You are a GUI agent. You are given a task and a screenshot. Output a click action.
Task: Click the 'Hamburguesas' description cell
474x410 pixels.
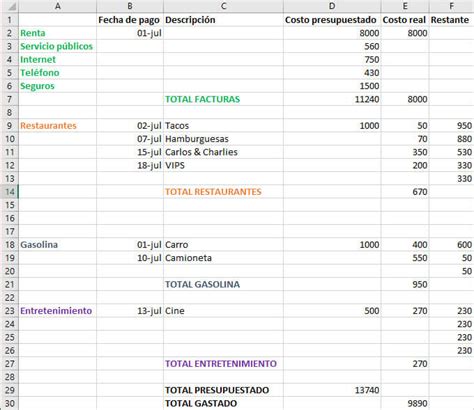pos(223,139)
